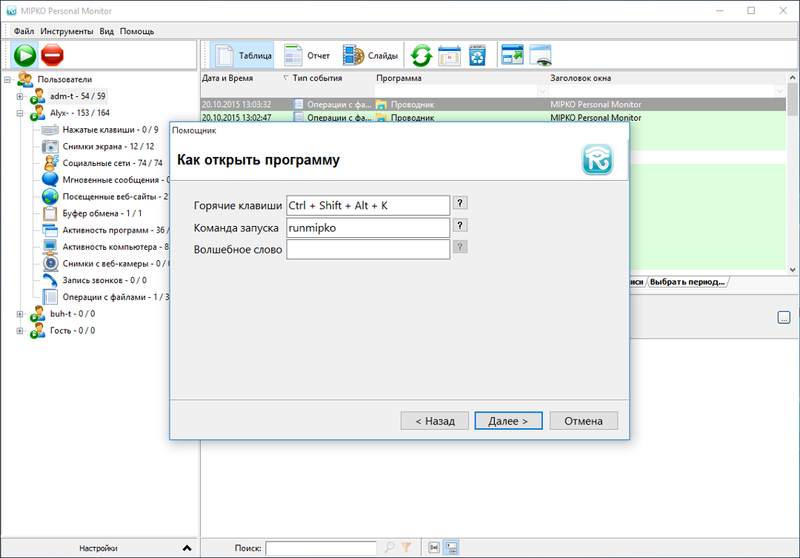800x558 pixels.
Task: Select Социальные сети category
Action: coord(112,163)
